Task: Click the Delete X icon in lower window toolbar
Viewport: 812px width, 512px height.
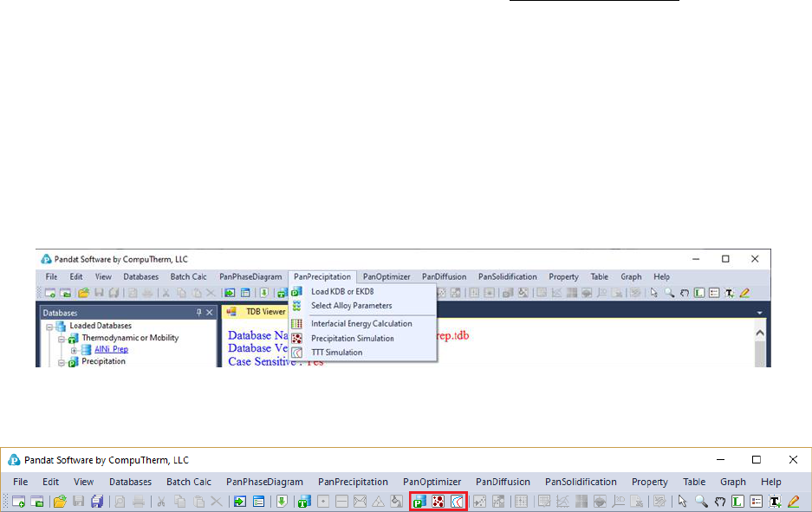Action: [x=217, y=501]
